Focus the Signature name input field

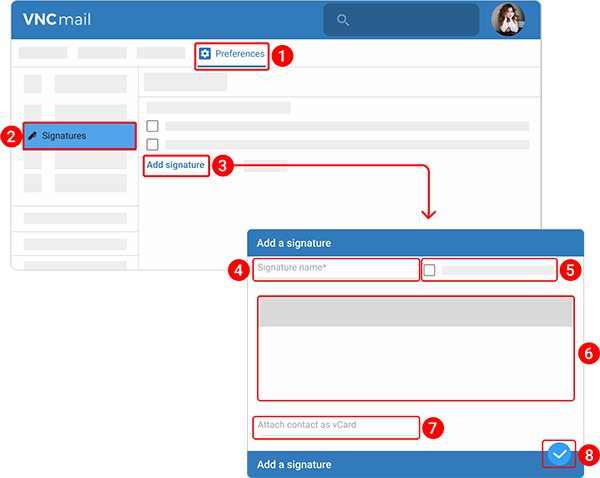[335, 269]
